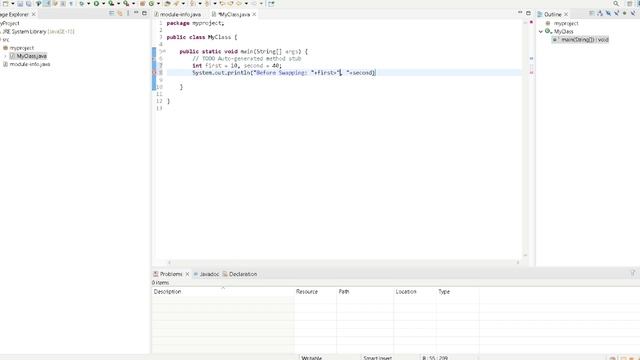Image resolution: width=640 pixels, height=360 pixels.
Task: Toggle Hide Non-Public Members in Outline toolbar
Action: (x=624, y=13)
